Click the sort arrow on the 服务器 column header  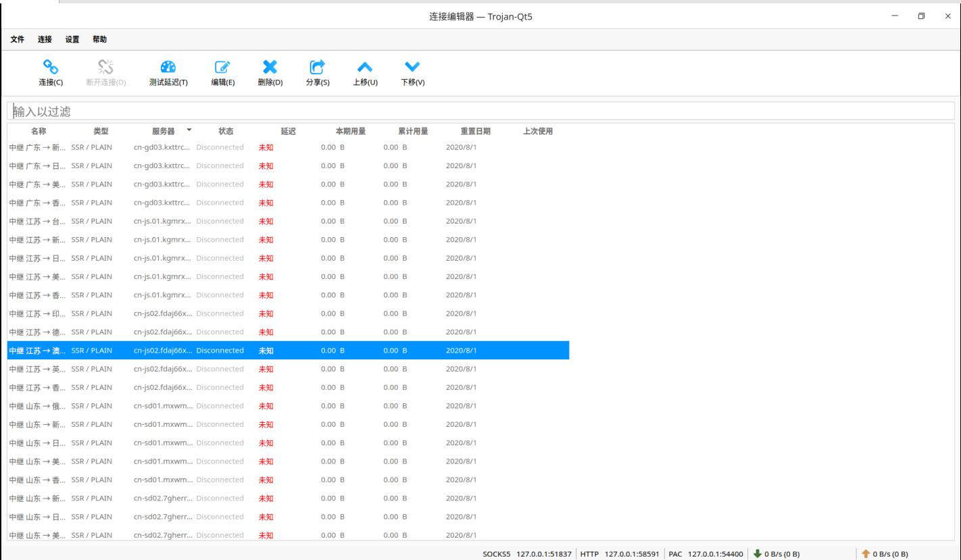(x=189, y=130)
